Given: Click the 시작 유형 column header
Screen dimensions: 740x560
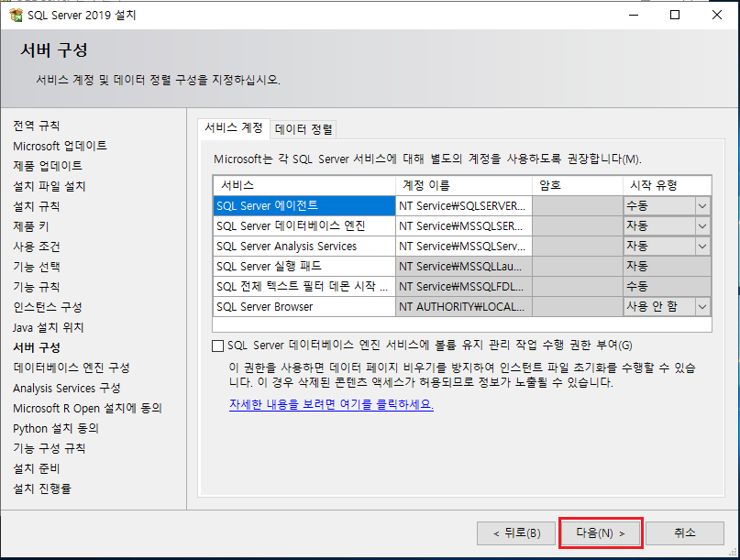Looking at the screenshot, I should pyautogui.click(x=667, y=185).
